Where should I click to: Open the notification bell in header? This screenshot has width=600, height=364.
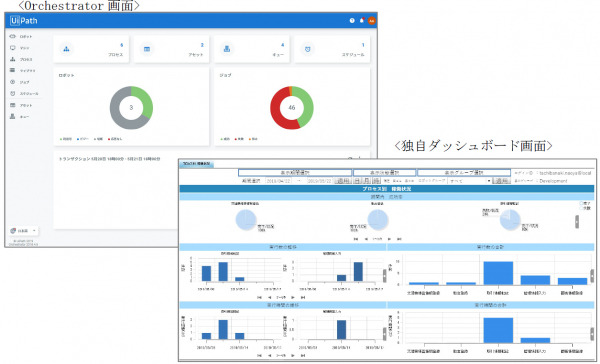362,21
